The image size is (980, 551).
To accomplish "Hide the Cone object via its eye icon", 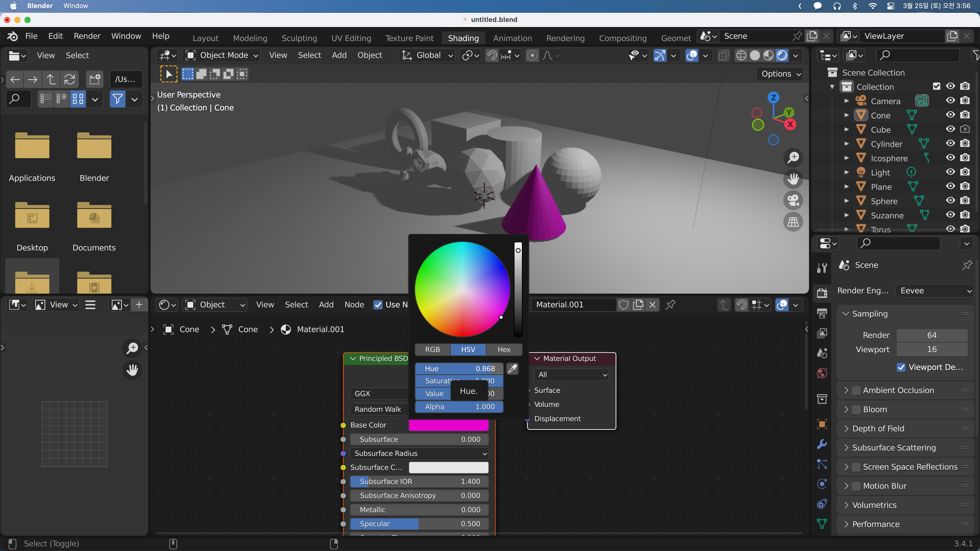I will pyautogui.click(x=951, y=115).
